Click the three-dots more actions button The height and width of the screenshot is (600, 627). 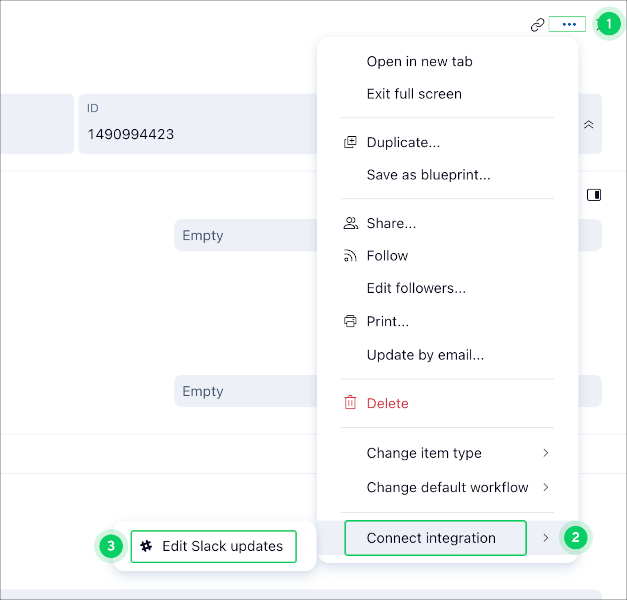point(568,24)
